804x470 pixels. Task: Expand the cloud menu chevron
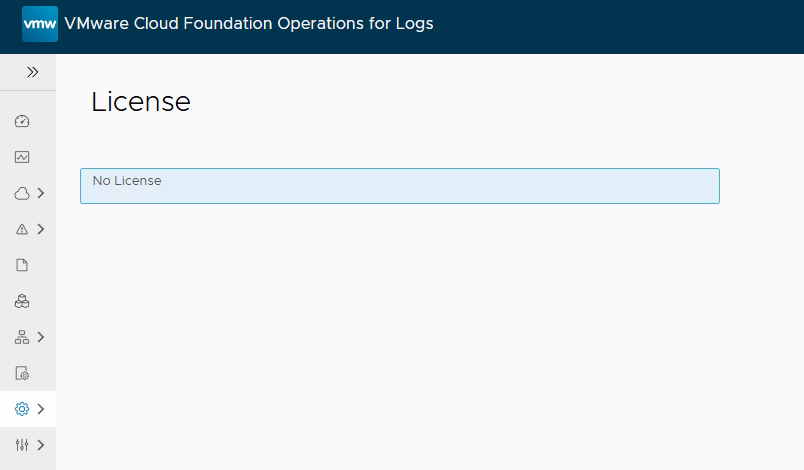(41, 193)
